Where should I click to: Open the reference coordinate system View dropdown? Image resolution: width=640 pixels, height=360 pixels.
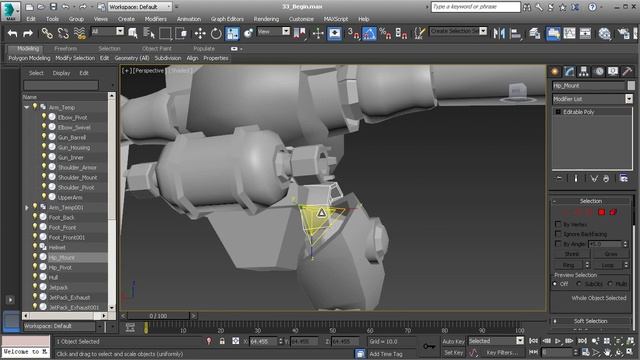click(x=273, y=31)
